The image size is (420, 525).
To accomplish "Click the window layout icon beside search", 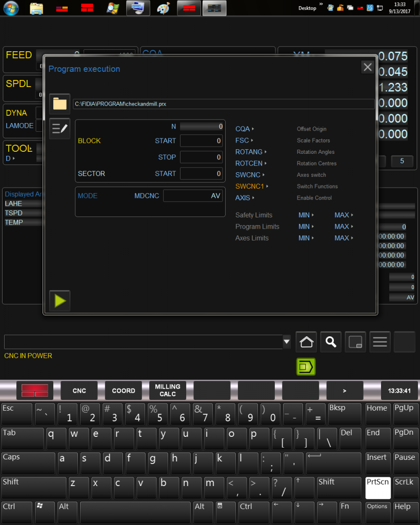I will pos(355,341).
